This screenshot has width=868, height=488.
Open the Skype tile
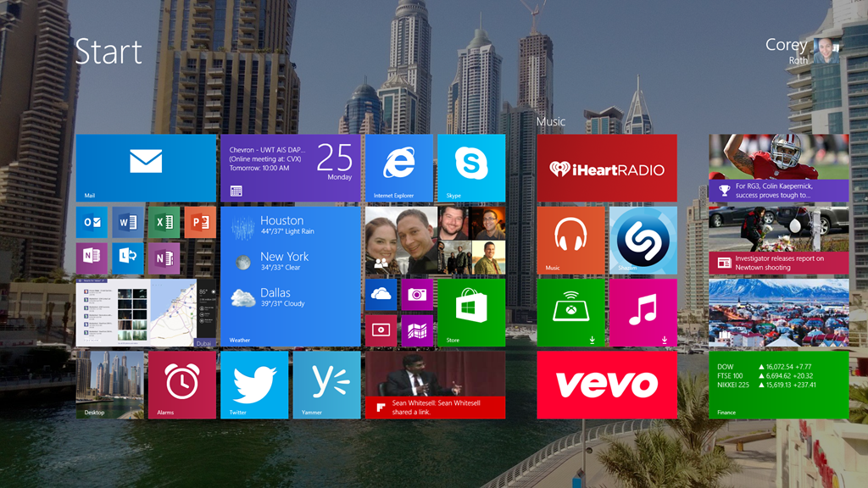471,169
